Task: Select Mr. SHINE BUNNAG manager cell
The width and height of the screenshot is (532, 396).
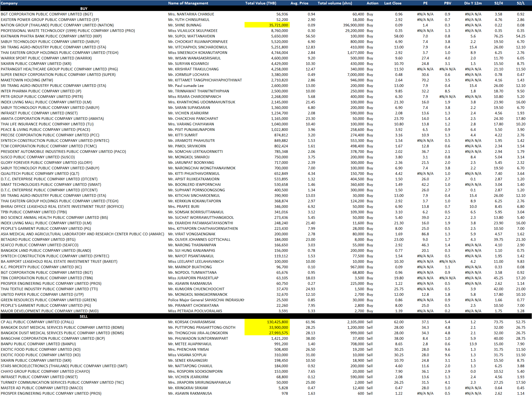Action: (x=185, y=25)
